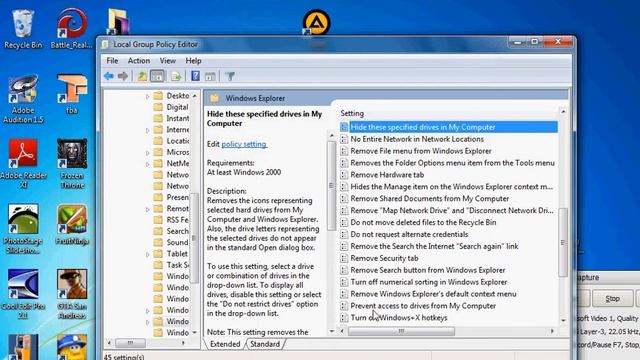Select the Sound folder in tree
Viewport: 640px width, 360px height.
click(171, 242)
